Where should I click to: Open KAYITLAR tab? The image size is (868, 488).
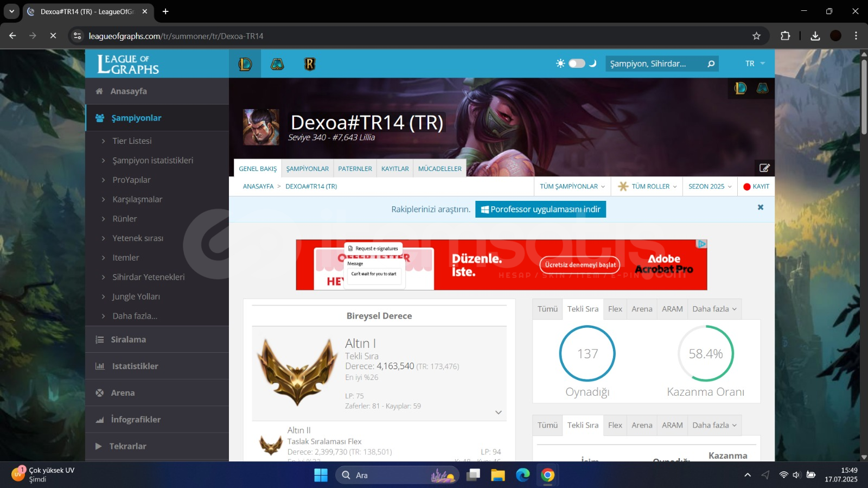pyautogui.click(x=395, y=169)
